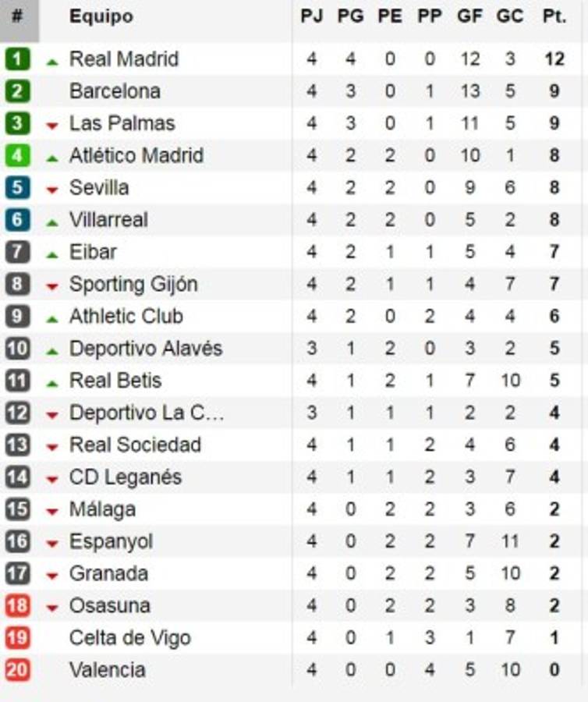Open the Celta de Vigo link
Screen dimensions: 588x702
(129, 638)
